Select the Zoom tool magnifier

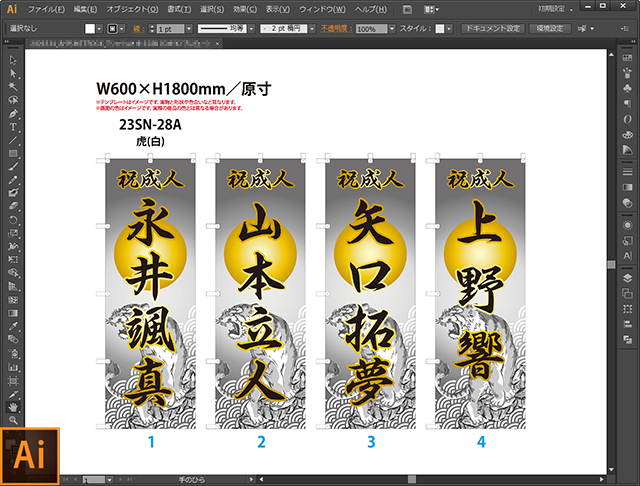(x=12, y=420)
